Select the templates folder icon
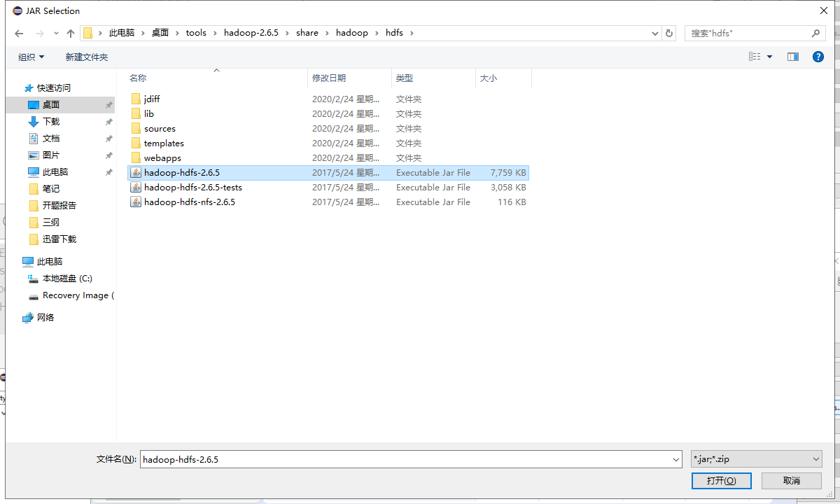 (x=136, y=143)
